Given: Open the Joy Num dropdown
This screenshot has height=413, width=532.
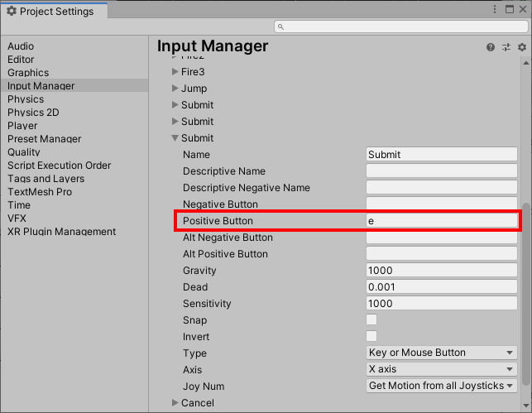Looking at the screenshot, I should click(442, 386).
